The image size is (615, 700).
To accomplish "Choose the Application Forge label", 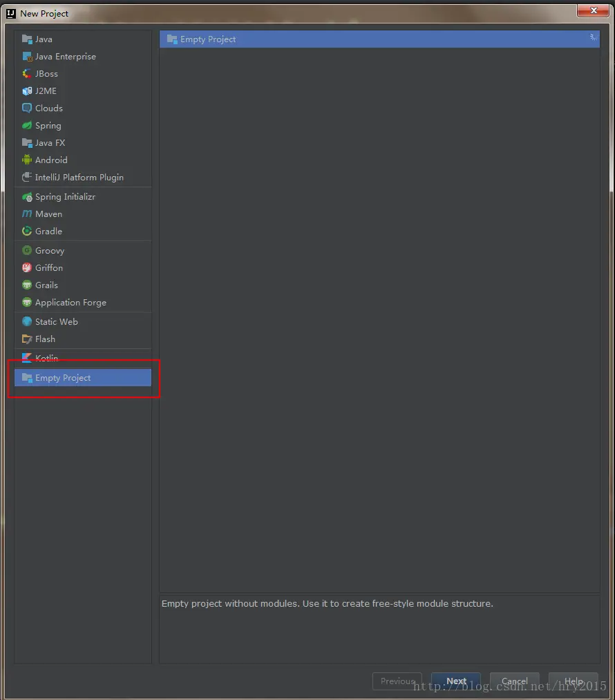I will [70, 303].
